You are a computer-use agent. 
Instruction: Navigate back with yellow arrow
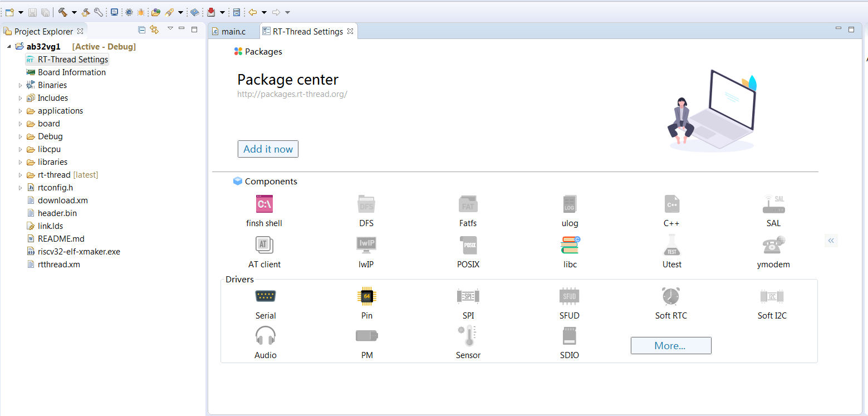coord(253,12)
